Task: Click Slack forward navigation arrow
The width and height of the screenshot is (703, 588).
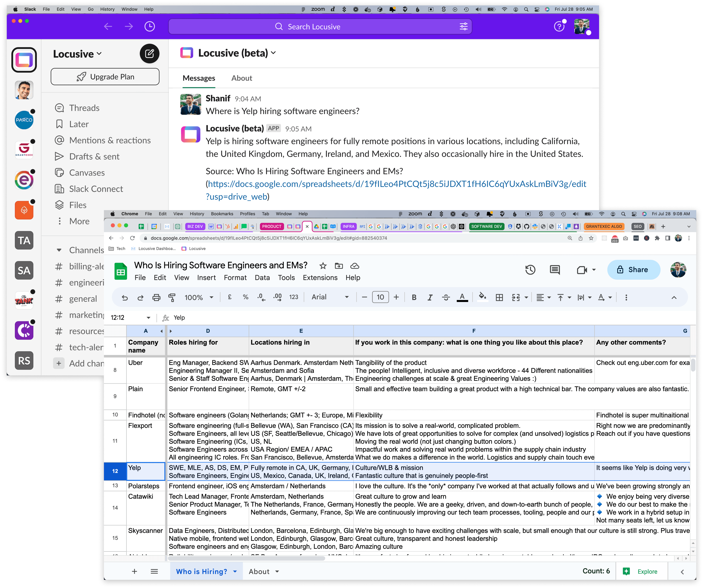Action: tap(128, 26)
